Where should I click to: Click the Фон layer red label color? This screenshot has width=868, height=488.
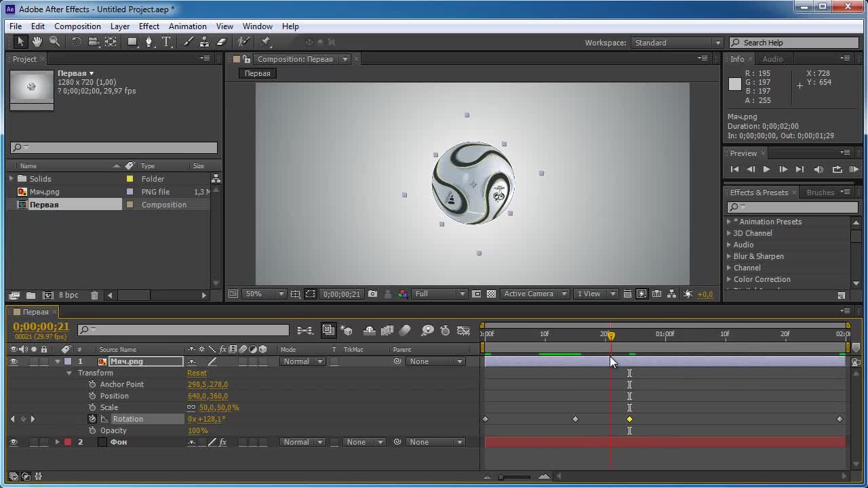(x=68, y=442)
